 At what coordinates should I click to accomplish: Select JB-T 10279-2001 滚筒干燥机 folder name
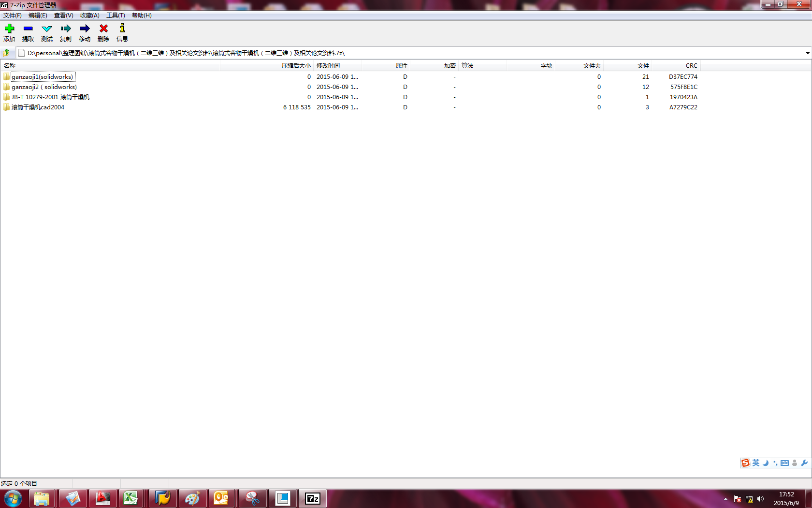click(51, 97)
